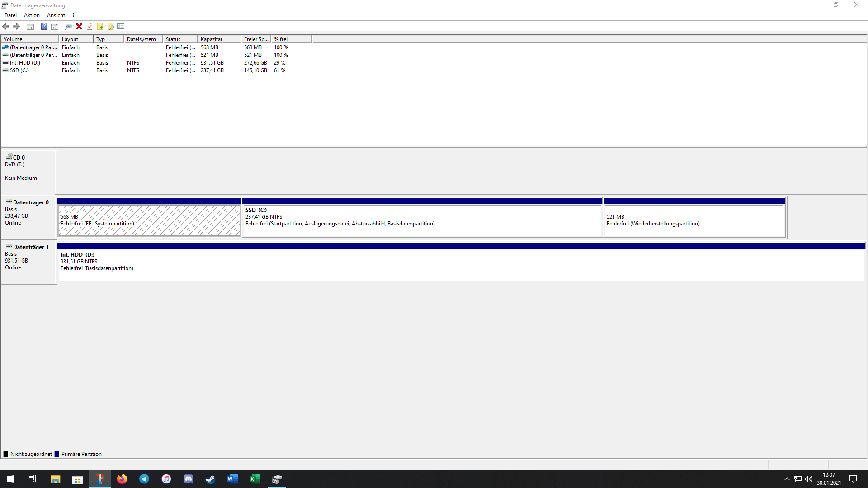Click the settings checklist toolbar icon

click(x=121, y=26)
